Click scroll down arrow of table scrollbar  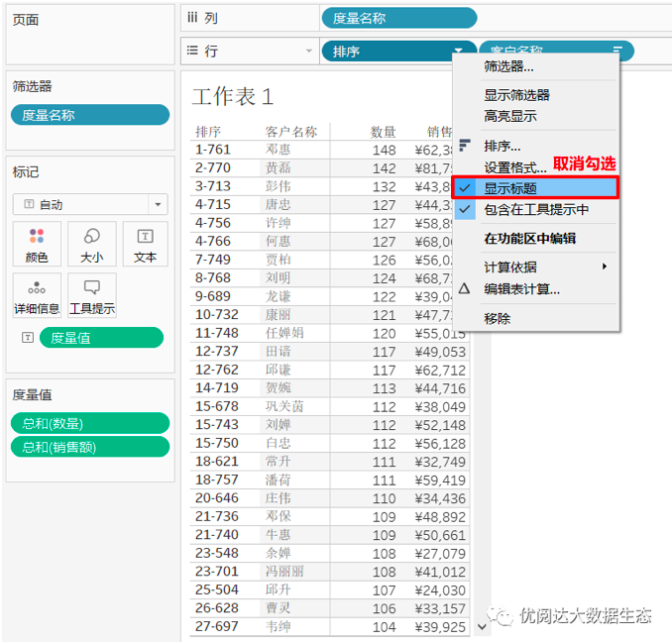click(x=483, y=626)
